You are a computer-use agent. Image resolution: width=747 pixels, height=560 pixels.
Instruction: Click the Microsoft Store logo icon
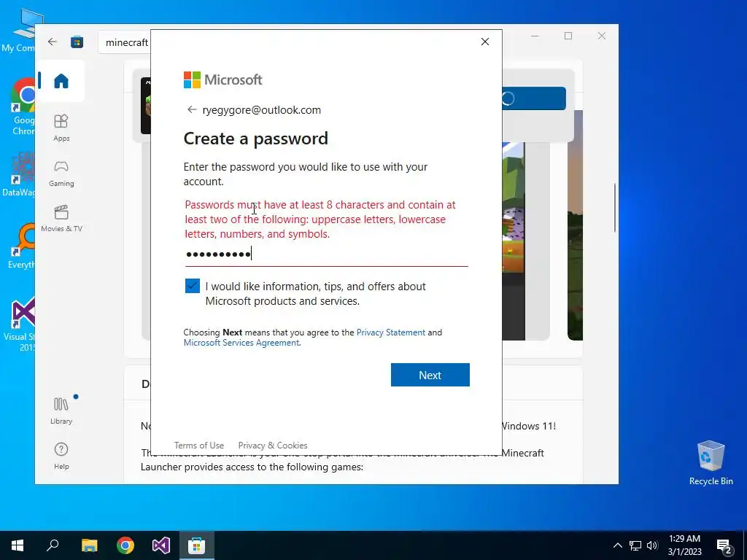[77, 42]
